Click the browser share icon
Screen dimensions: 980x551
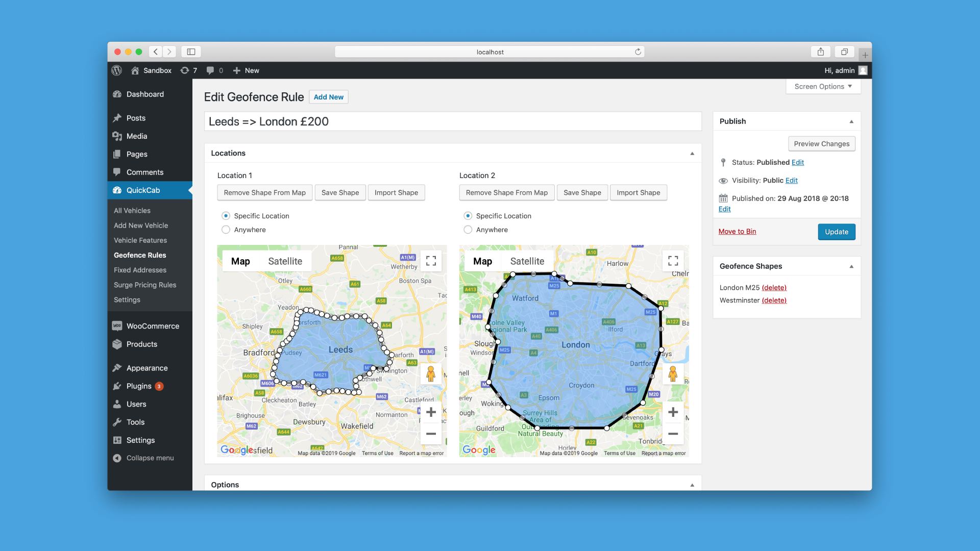pos(820,52)
